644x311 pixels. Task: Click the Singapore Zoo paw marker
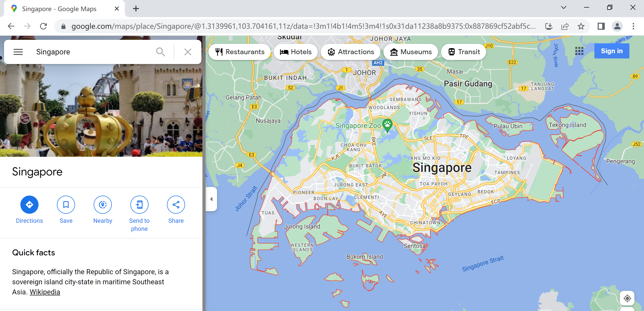point(388,124)
